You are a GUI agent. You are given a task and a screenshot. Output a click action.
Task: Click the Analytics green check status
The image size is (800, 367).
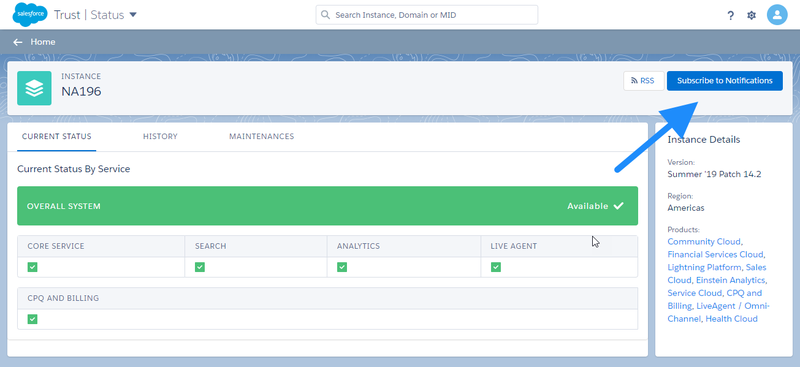(342, 267)
